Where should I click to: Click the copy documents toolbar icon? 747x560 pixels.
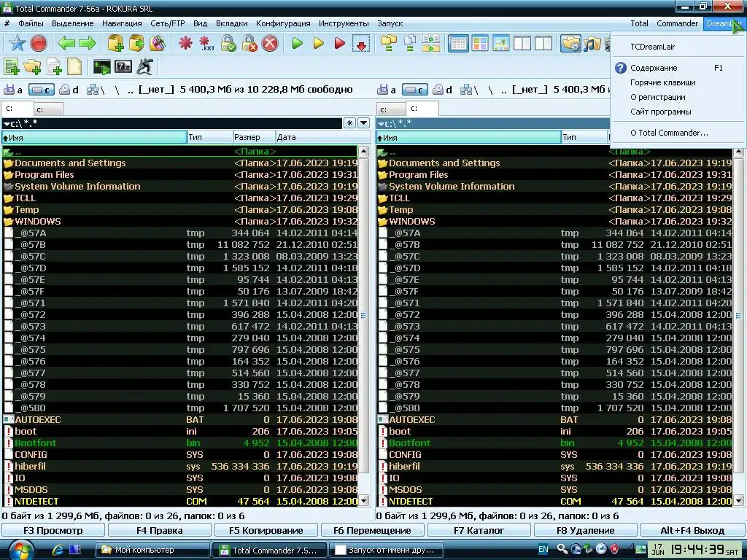click(410, 43)
